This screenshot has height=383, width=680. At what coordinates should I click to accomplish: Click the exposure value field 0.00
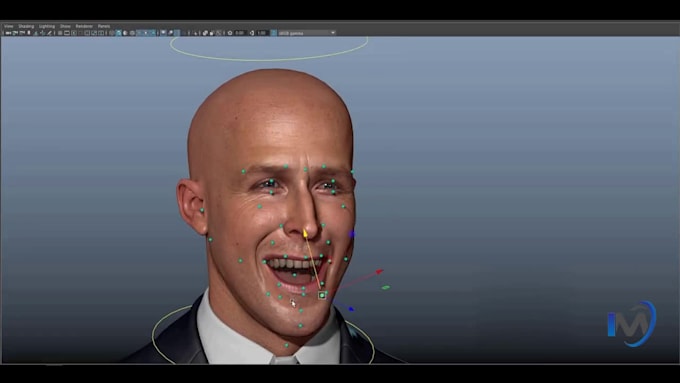240,33
